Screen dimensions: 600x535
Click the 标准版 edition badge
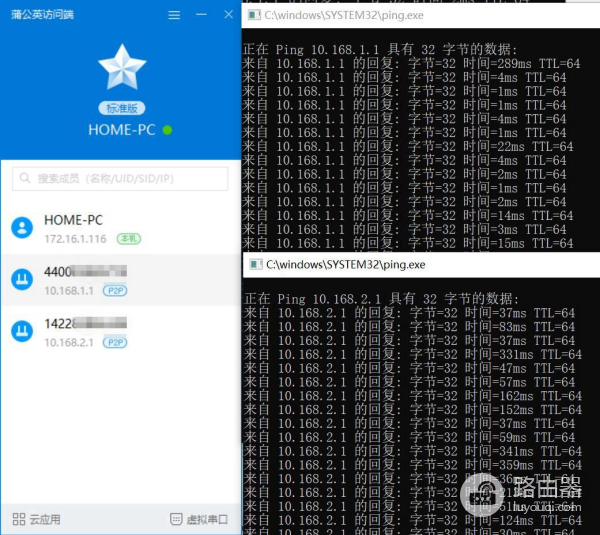point(121,108)
